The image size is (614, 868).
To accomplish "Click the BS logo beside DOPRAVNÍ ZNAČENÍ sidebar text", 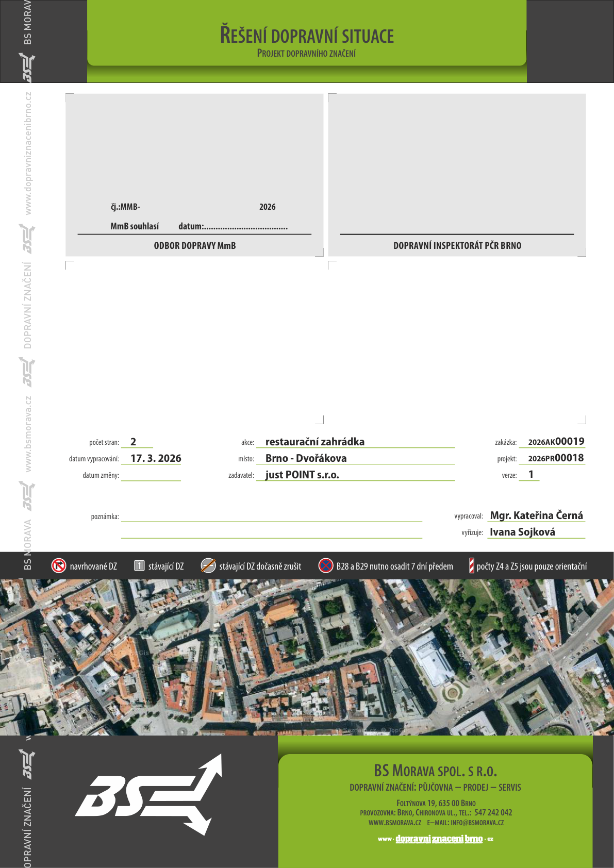I will tap(27, 239).
